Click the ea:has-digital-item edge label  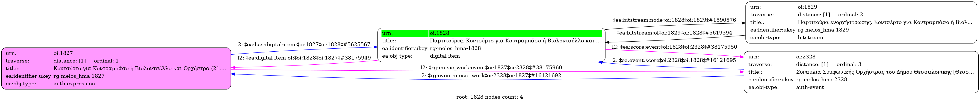tap(304, 45)
